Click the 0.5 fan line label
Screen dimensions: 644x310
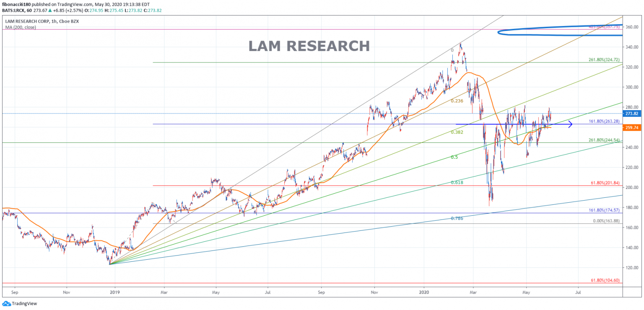(454, 157)
